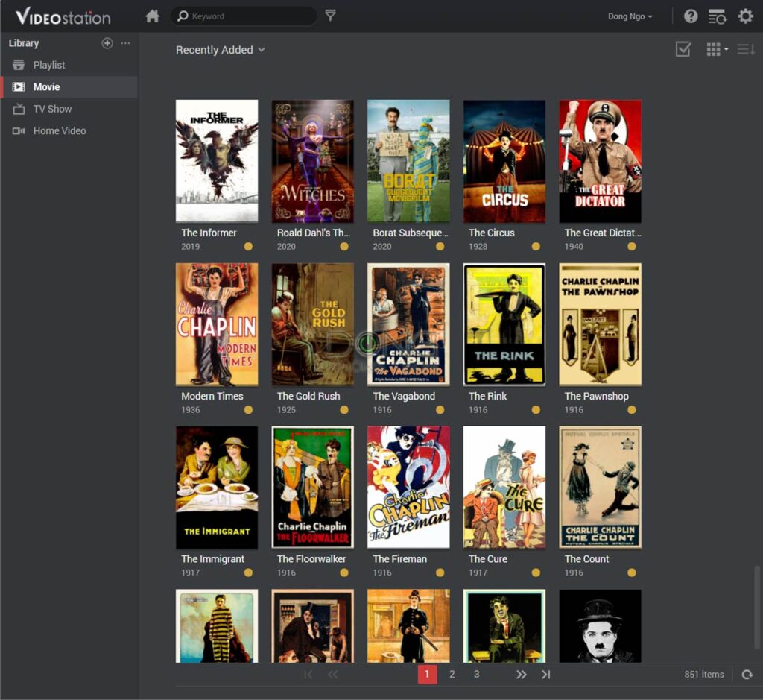Click the Modern Times title link
The width and height of the screenshot is (763, 700).
point(212,397)
